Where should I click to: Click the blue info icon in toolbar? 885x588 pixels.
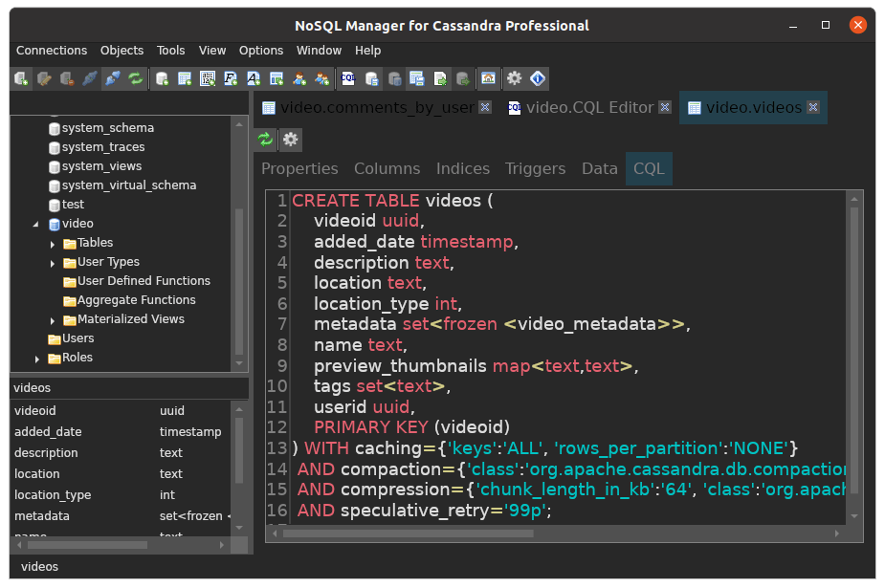[x=538, y=78]
